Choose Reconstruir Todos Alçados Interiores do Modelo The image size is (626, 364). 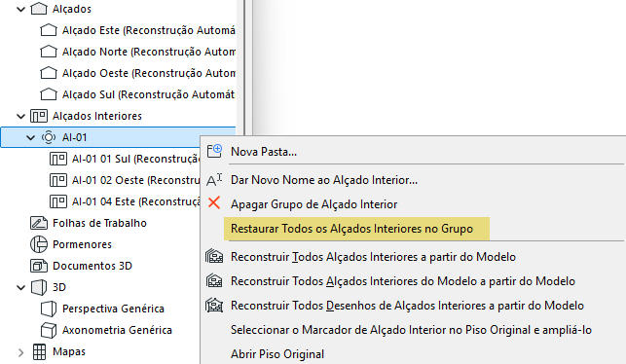click(x=403, y=281)
